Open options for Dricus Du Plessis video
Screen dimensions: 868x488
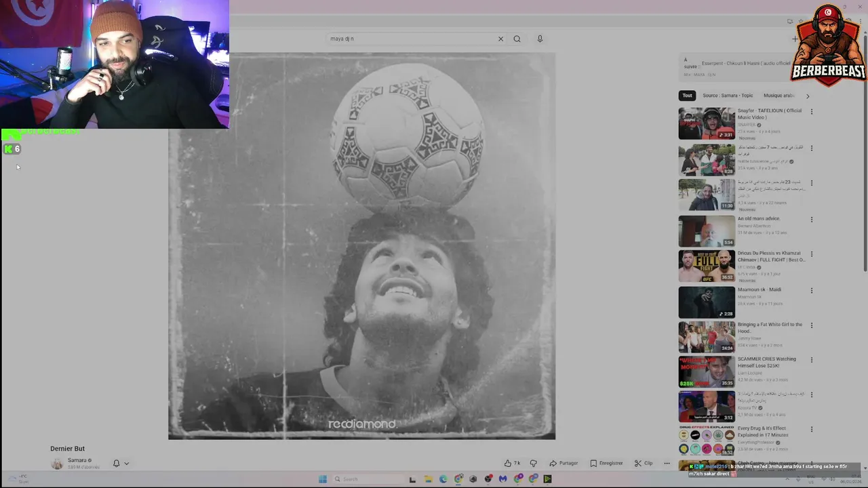[811, 255]
